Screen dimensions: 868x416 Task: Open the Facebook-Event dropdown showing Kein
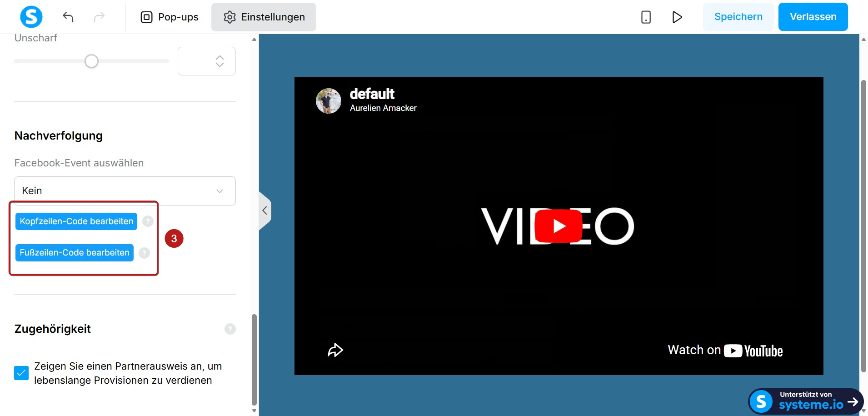(x=125, y=191)
